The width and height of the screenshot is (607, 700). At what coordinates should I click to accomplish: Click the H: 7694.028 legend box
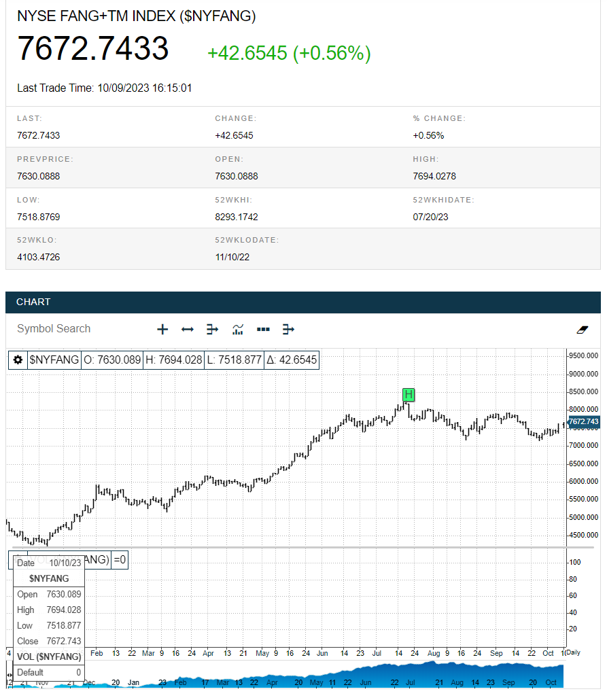tap(174, 360)
